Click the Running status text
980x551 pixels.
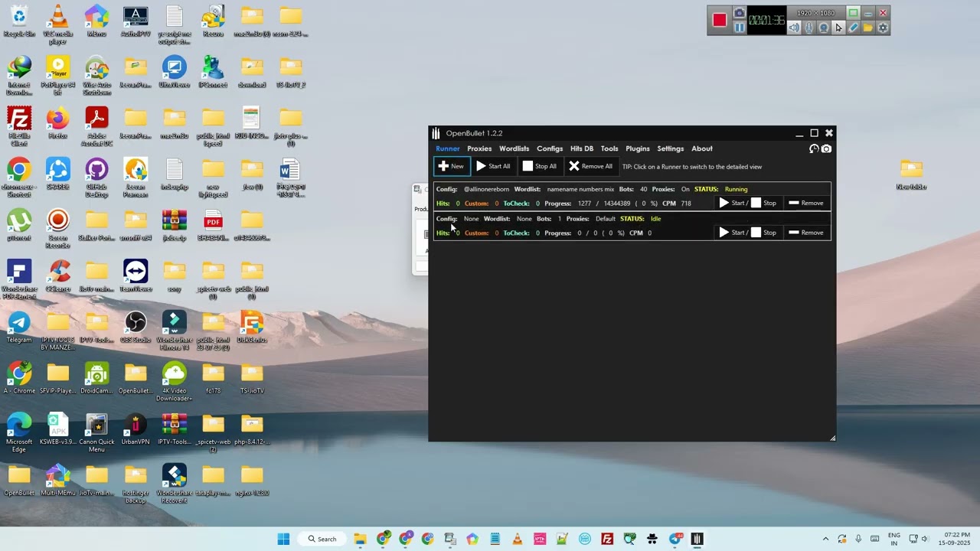(736, 189)
